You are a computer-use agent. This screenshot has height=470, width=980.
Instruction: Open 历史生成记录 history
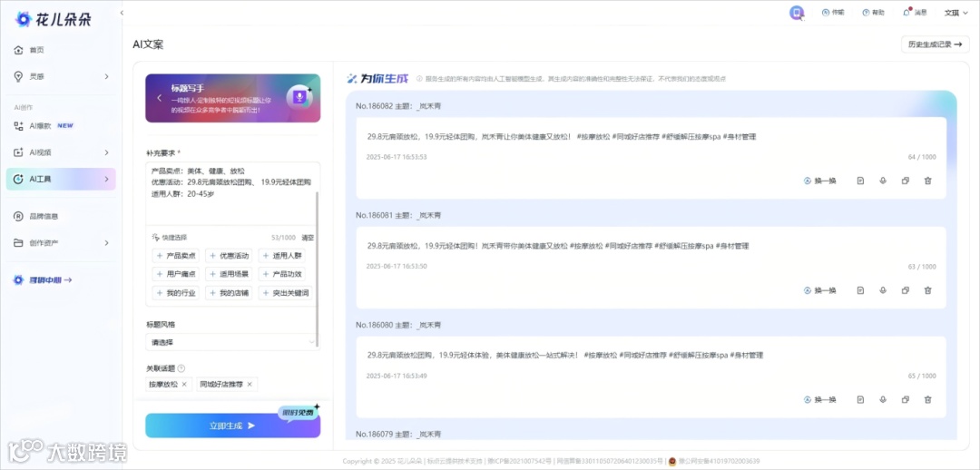(x=935, y=44)
